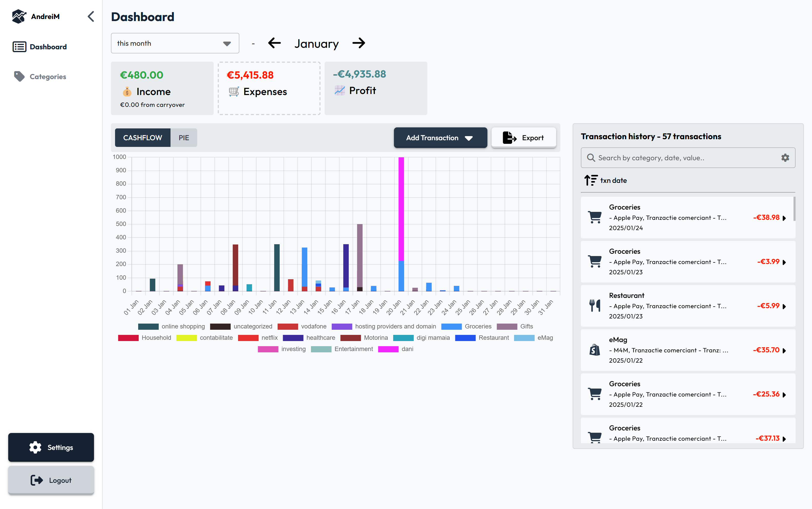Screen dimensions: 812x509
Task: Click the Categories tag icon
Action: click(19, 77)
